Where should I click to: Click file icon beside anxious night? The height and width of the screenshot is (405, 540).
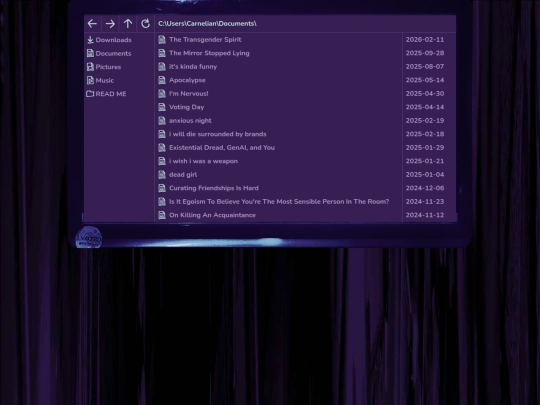click(162, 121)
